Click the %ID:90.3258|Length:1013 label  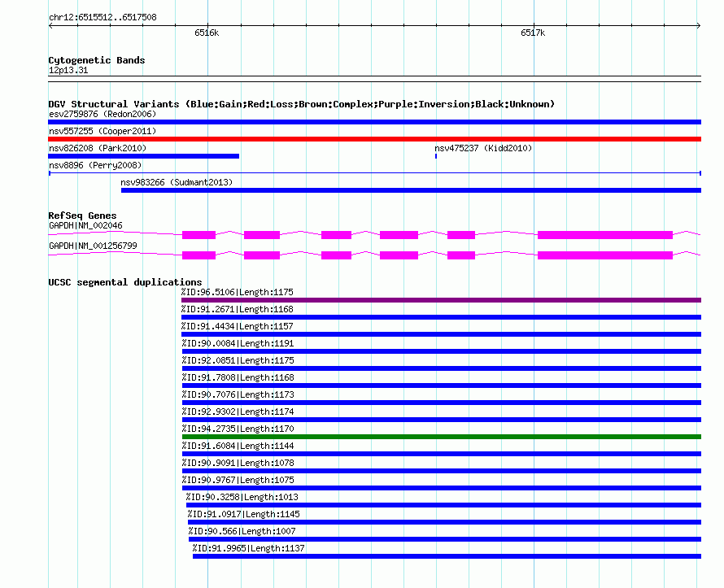[242, 497]
